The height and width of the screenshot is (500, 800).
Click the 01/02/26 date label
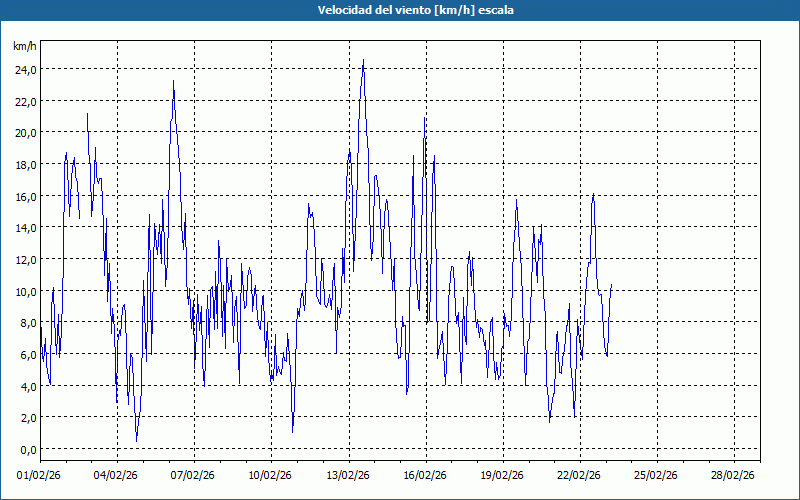point(40,476)
